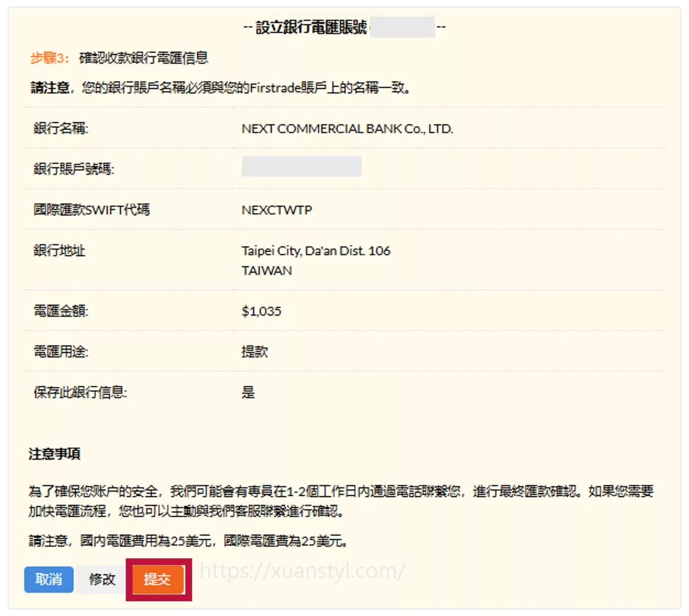Select bank name NEXT COMMERCIAL BANK Co., LTD.
This screenshot has width=689, height=616.
(x=347, y=129)
